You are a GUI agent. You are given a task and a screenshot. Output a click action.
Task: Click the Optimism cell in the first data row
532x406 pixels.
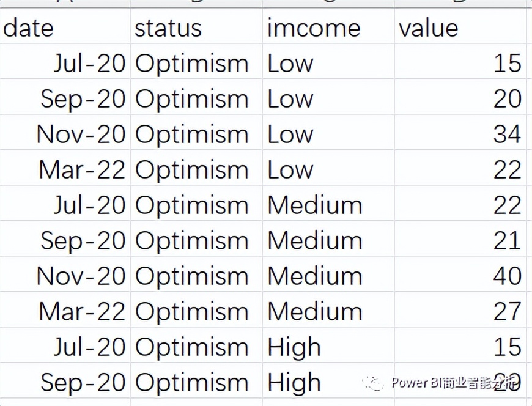196,61
